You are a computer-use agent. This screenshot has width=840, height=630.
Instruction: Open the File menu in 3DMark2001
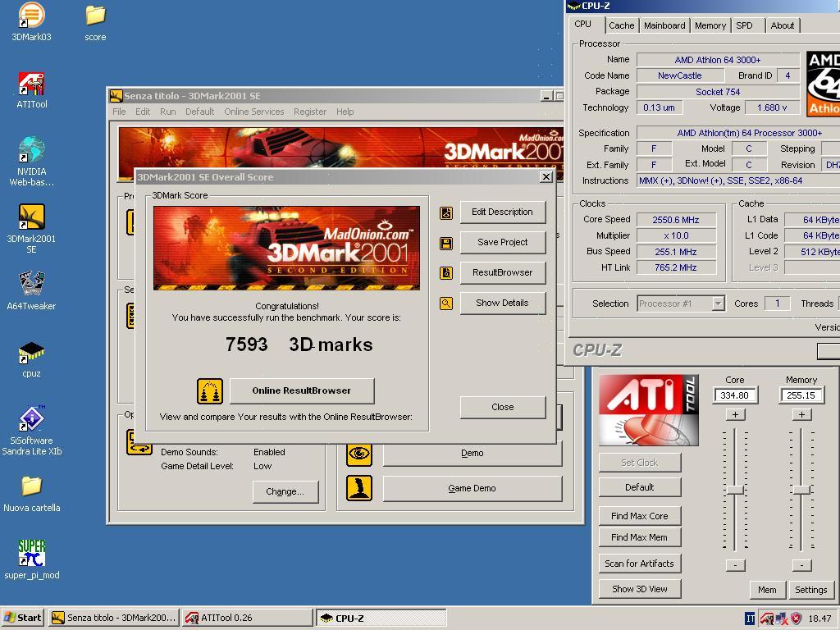(x=119, y=112)
